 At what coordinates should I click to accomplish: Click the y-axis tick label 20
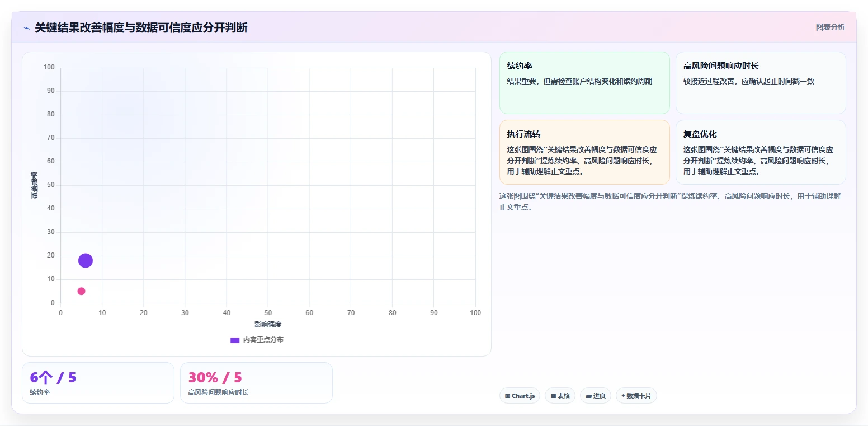[51, 255]
